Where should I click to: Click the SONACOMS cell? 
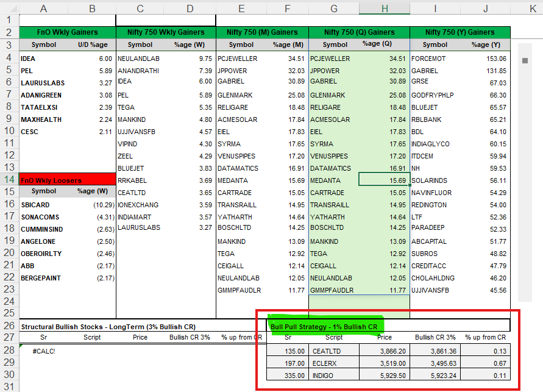[43, 217]
